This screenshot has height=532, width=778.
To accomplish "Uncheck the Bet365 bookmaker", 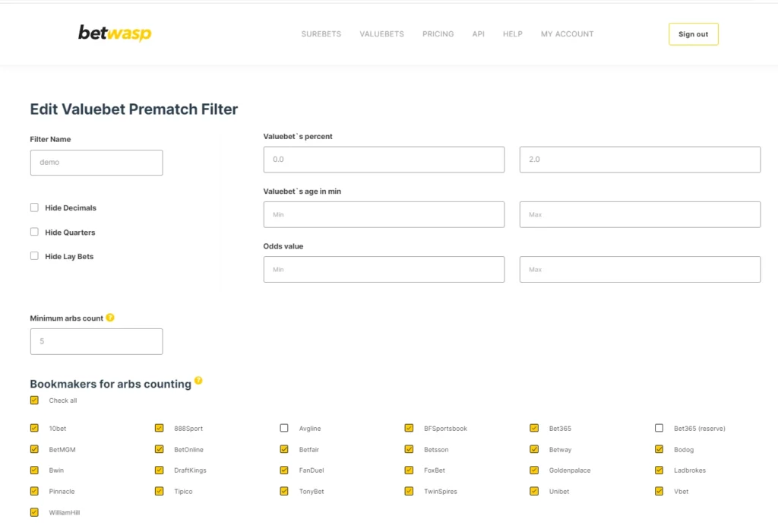I will click(x=534, y=428).
